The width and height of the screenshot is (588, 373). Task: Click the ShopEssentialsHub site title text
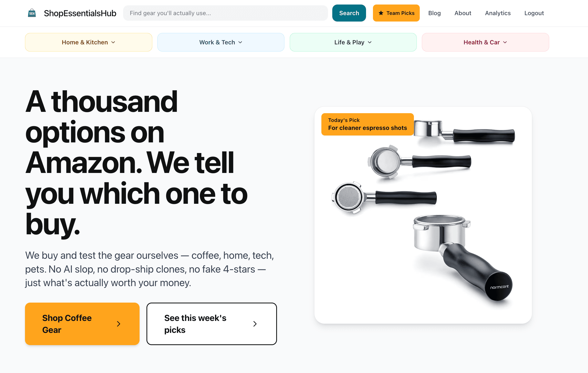click(x=80, y=13)
